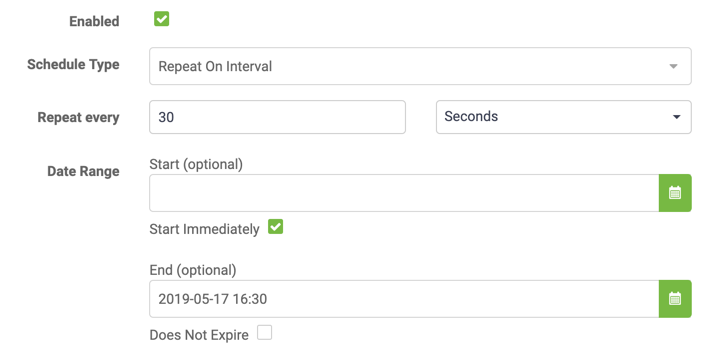Screen dimensions: 722x360
Task: Check the Does Not Expire box
Action: (264, 332)
